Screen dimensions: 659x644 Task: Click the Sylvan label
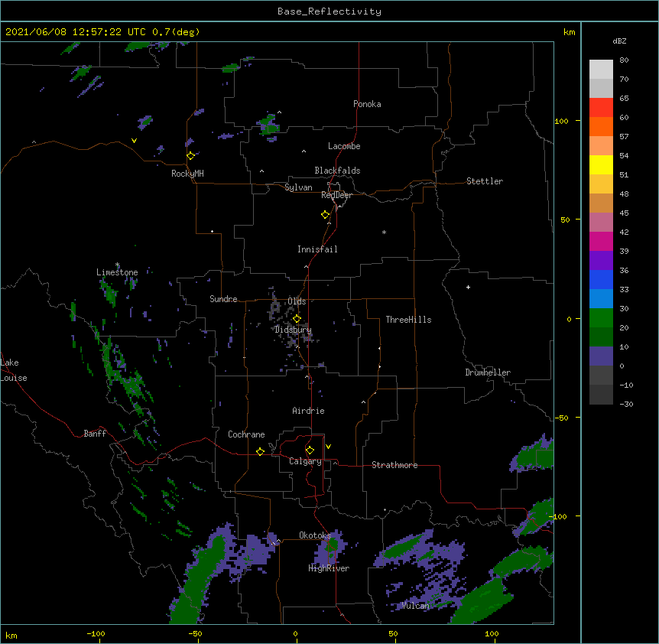[x=298, y=187]
